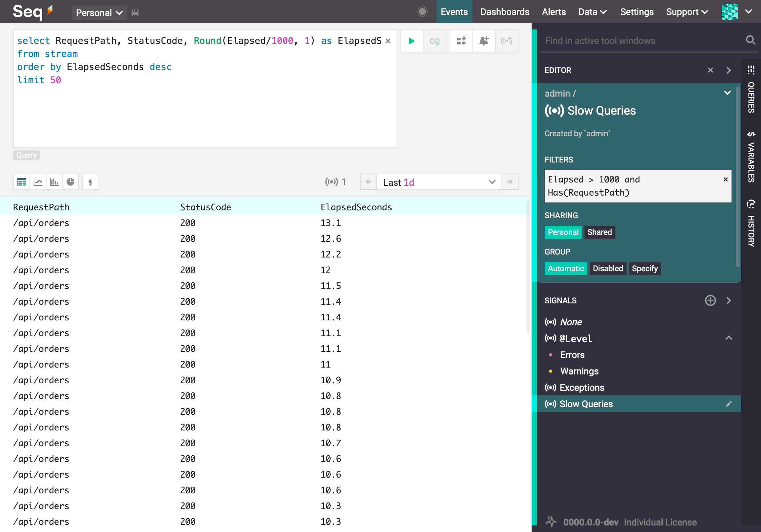Viewport: 761px width, 532px height.
Task: Set sharing to Shared
Action: (599, 232)
